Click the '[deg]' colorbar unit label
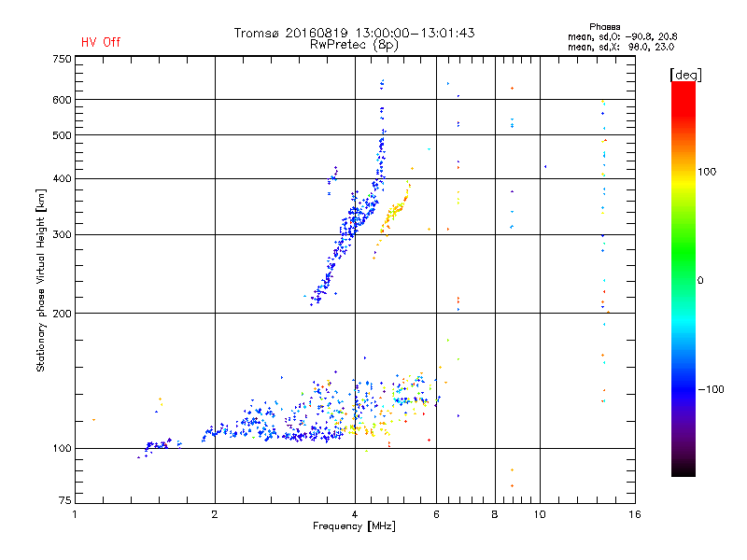 click(685, 75)
